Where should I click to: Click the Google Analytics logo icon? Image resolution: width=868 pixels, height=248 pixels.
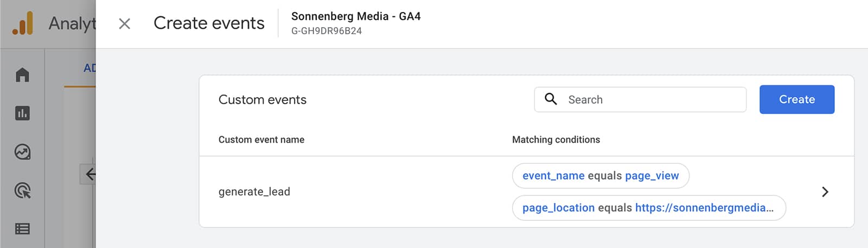pyautogui.click(x=22, y=23)
